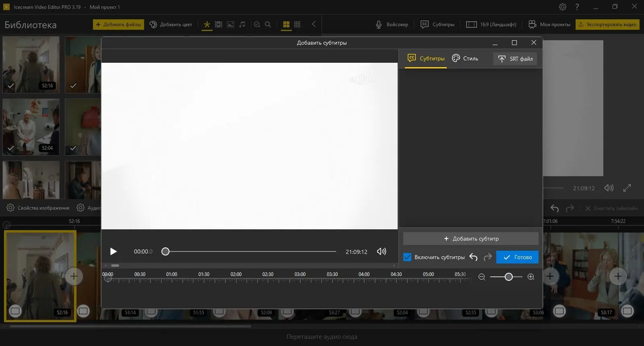Click the 21:09:12 duration in subtitle dialog
The width and height of the screenshot is (644, 346).
click(357, 252)
